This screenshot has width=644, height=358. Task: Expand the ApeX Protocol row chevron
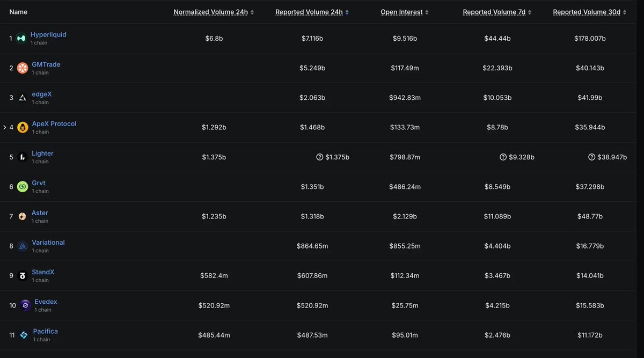click(5, 127)
